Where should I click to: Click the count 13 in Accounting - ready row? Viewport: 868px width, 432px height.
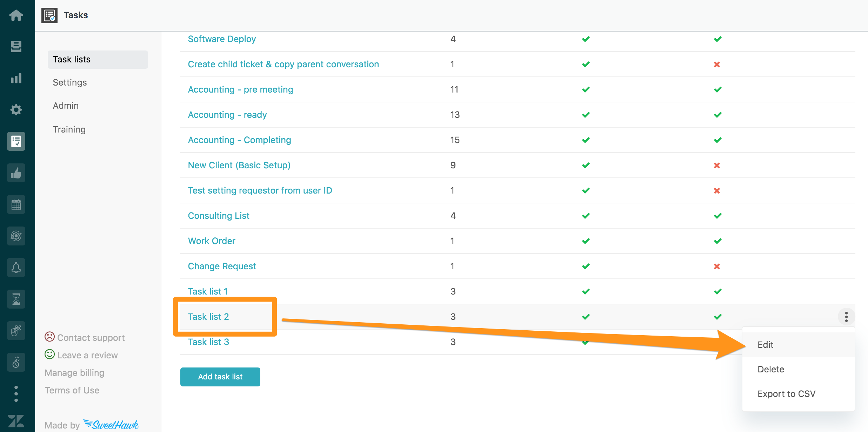click(x=455, y=115)
